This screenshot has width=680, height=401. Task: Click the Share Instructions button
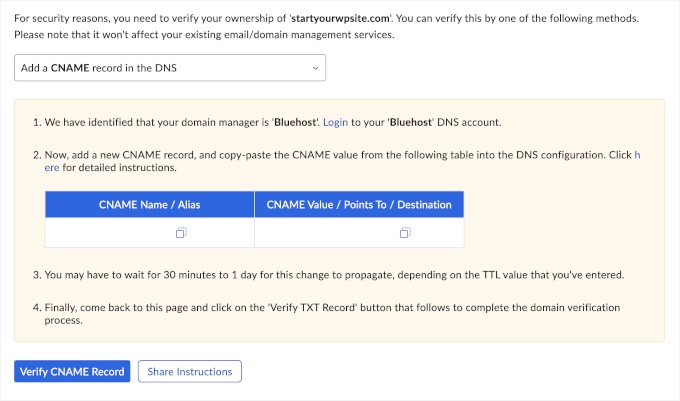(189, 372)
